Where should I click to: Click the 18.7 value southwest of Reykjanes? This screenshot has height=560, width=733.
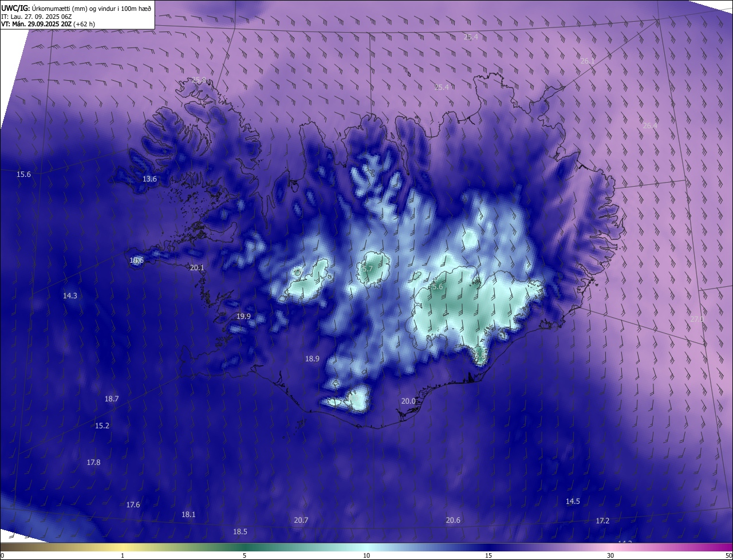pyautogui.click(x=112, y=399)
